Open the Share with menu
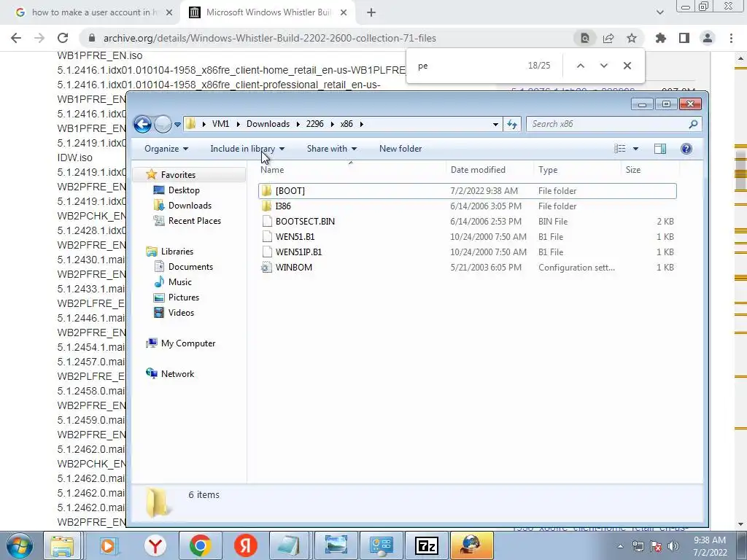The height and width of the screenshot is (560, 747). pos(332,149)
